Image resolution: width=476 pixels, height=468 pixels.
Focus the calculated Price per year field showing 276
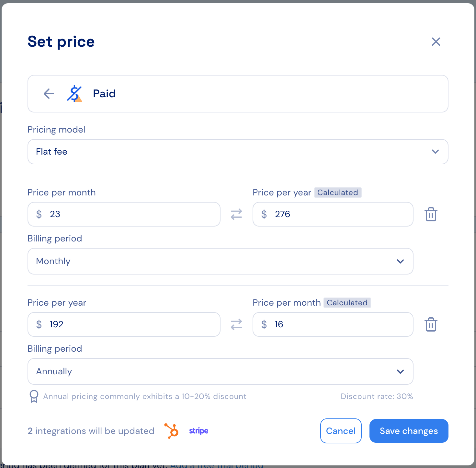coord(333,214)
